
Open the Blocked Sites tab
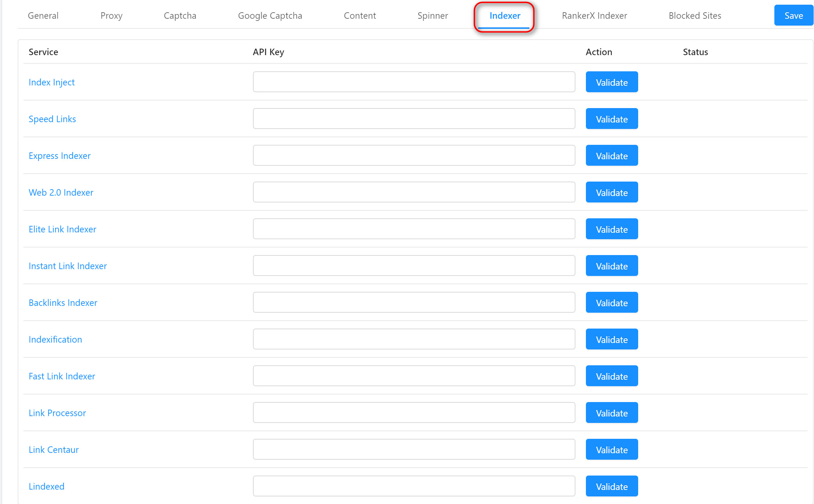point(695,15)
